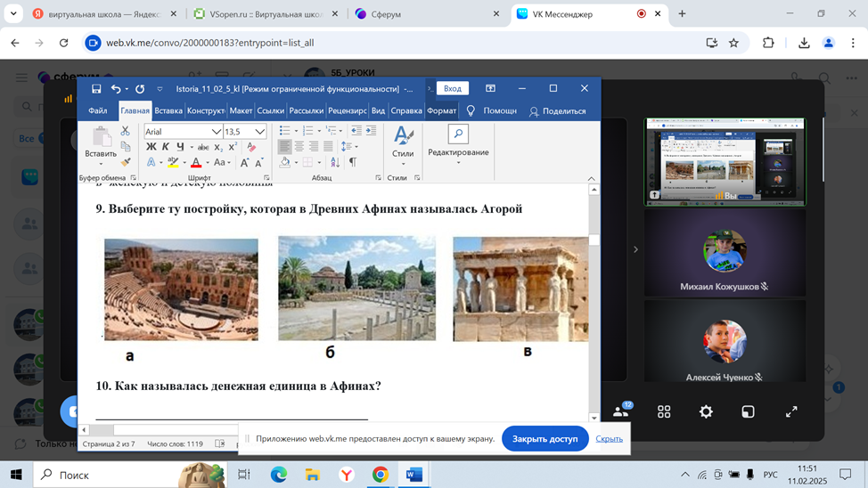Open call settings gear icon
This screenshot has height=488, width=868.
(x=706, y=411)
